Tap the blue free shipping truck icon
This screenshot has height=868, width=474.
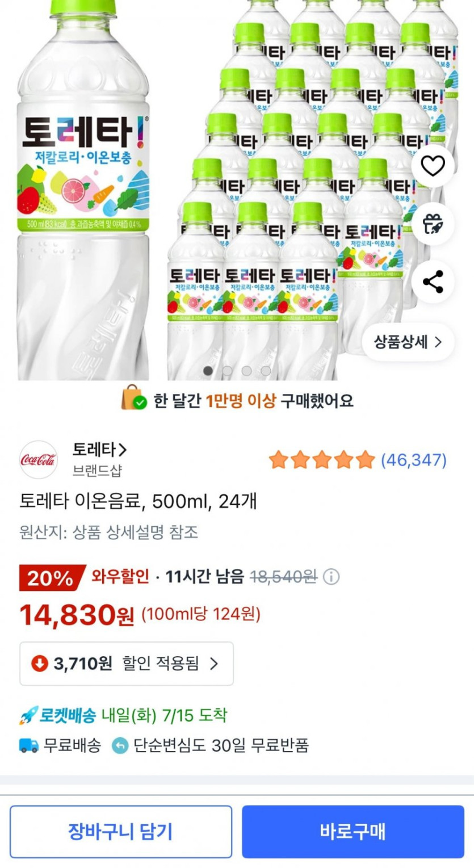(28, 745)
